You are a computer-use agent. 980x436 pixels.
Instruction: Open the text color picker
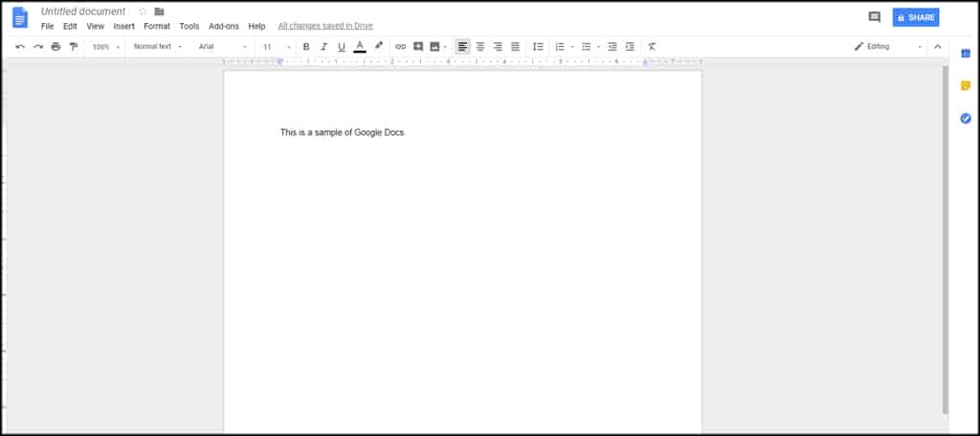[360, 46]
